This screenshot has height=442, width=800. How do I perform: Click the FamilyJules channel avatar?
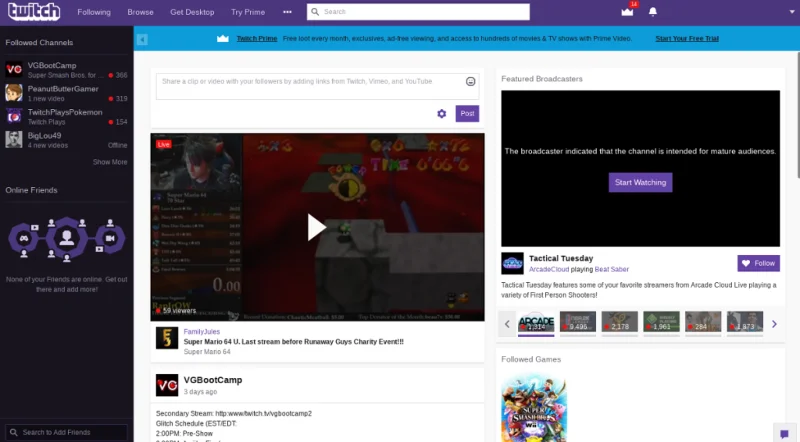click(167, 338)
